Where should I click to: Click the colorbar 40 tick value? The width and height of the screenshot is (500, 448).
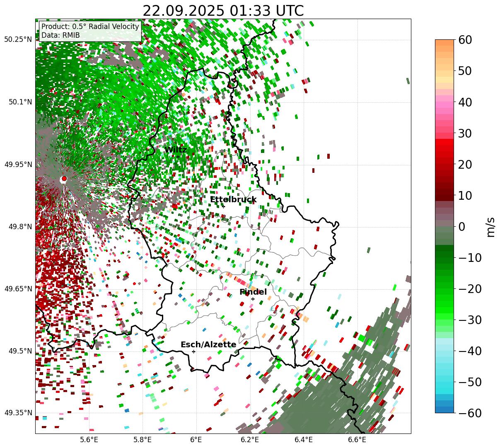465,102
